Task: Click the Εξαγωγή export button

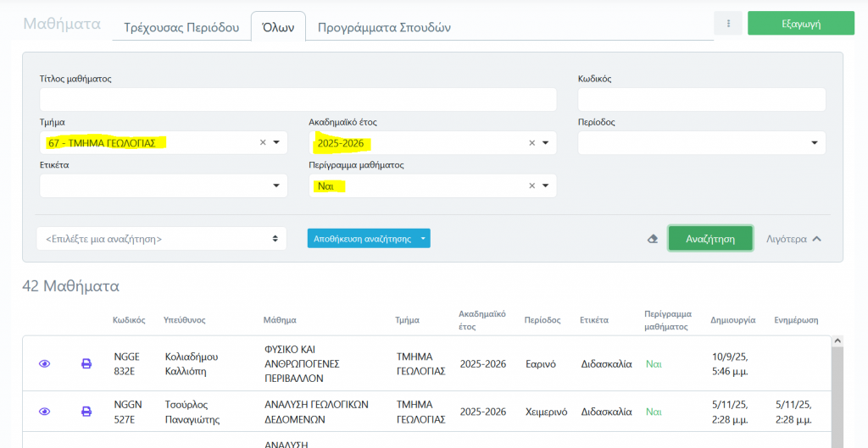Action: coord(800,24)
